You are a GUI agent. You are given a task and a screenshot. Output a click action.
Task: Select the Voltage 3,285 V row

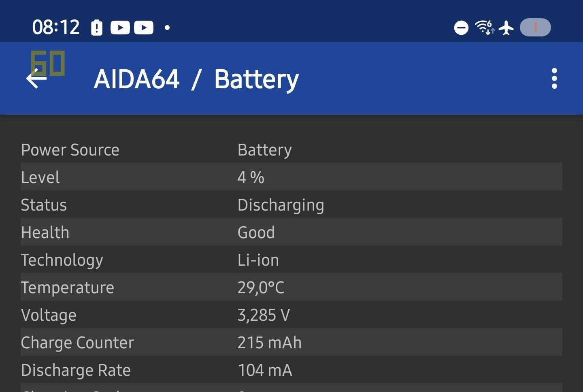click(291, 315)
